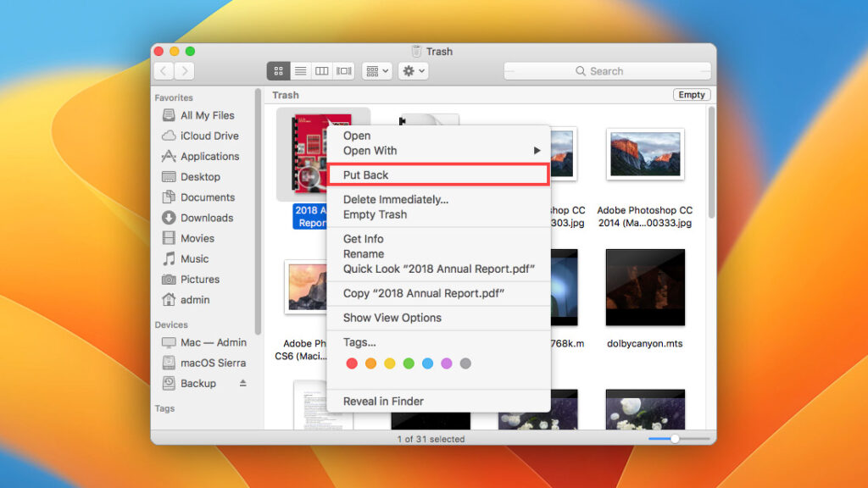Apply the red tag swatch
868x488 pixels.
point(352,363)
